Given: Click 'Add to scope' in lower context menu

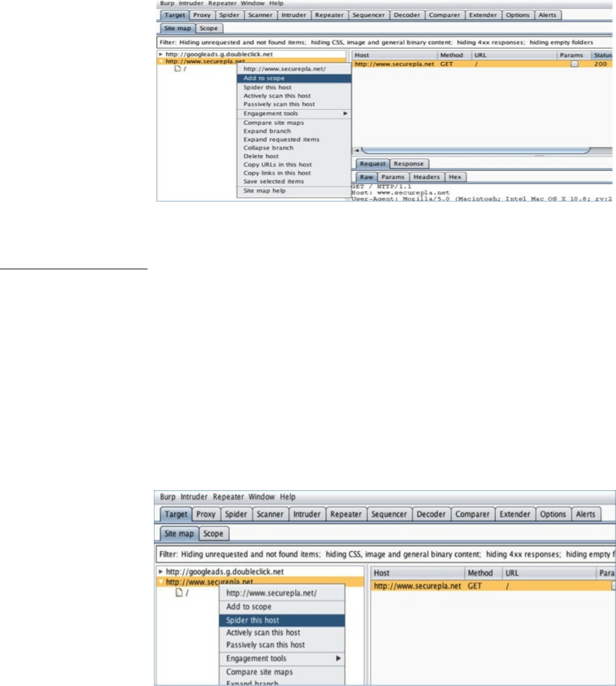Looking at the screenshot, I should coord(248,607).
